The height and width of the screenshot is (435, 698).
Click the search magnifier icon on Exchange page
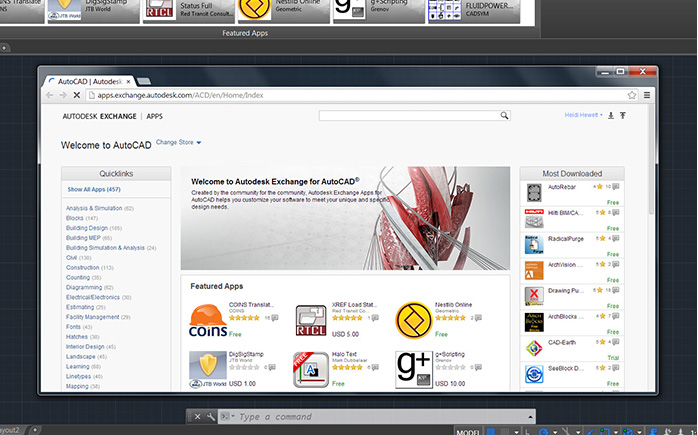pyautogui.click(x=504, y=116)
